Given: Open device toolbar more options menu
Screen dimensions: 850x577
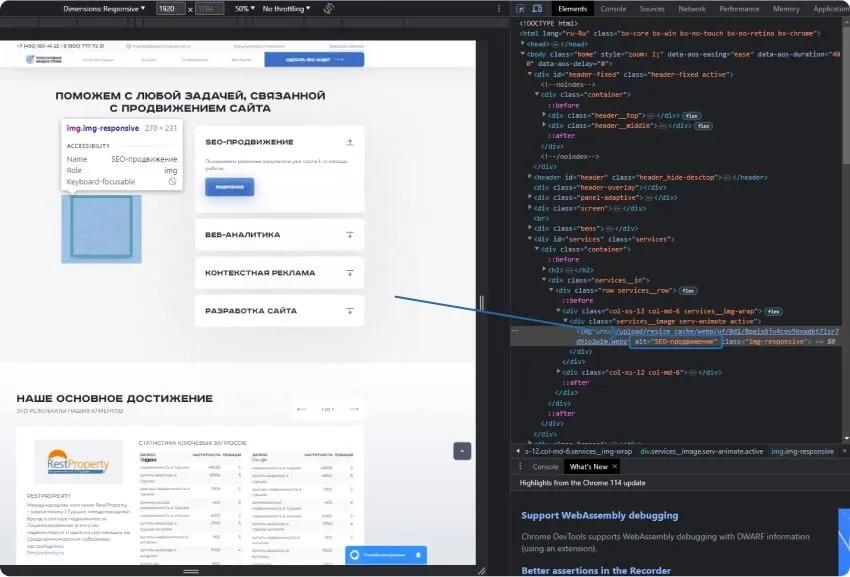Looking at the screenshot, I should [499, 9].
